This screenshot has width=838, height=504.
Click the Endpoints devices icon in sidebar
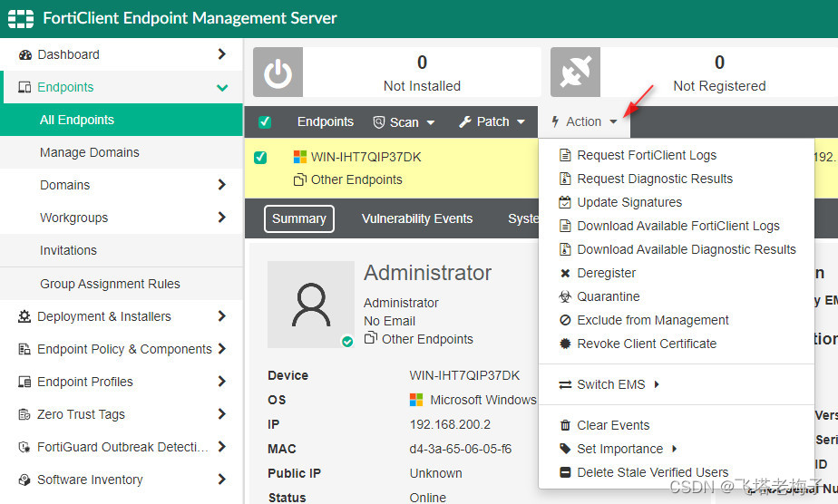[24, 87]
